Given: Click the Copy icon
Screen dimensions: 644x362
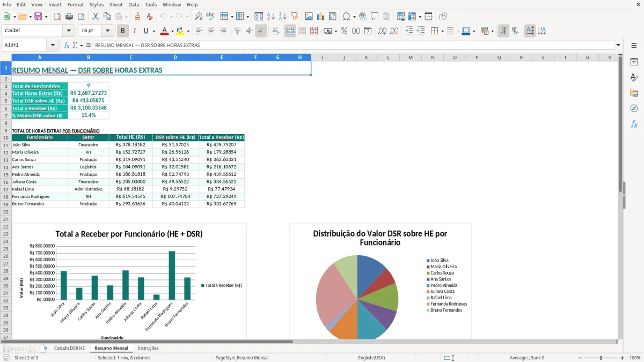Looking at the screenshot, I should (107, 17).
